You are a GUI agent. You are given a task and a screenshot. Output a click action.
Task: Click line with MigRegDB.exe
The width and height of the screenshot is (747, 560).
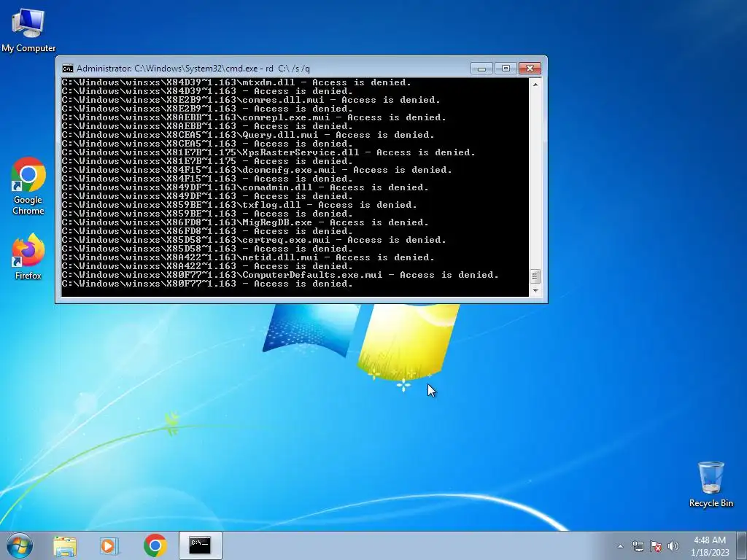(x=245, y=222)
